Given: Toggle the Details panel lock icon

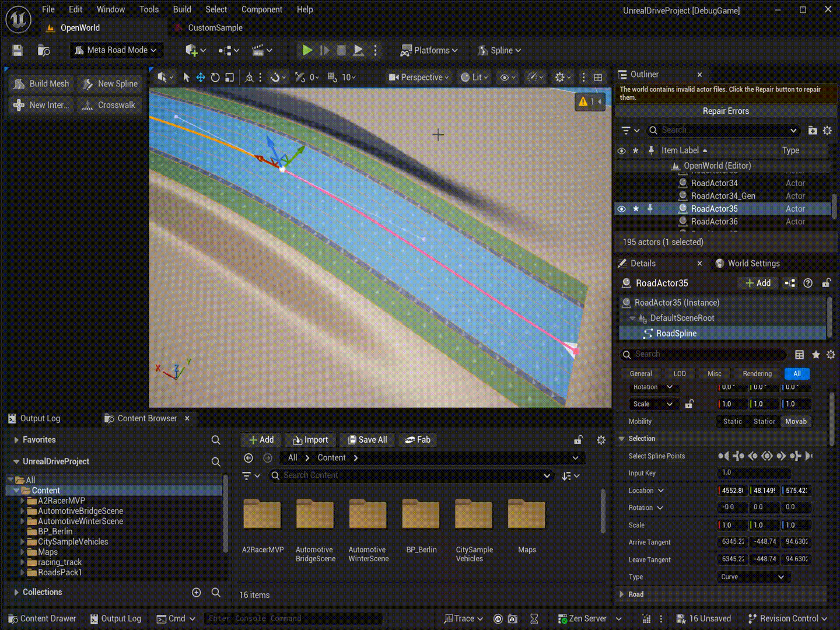Looking at the screenshot, I should click(x=827, y=283).
